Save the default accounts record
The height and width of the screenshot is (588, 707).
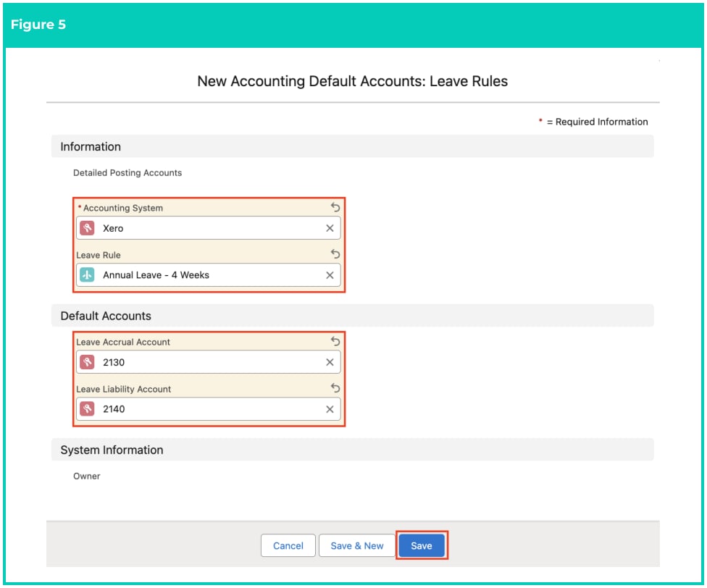(422, 546)
